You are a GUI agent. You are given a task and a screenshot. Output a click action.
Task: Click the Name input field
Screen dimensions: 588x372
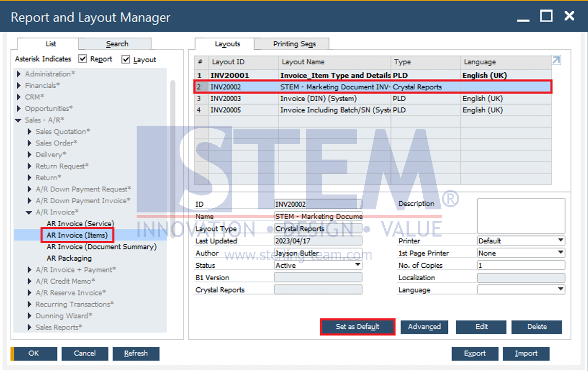coord(319,217)
